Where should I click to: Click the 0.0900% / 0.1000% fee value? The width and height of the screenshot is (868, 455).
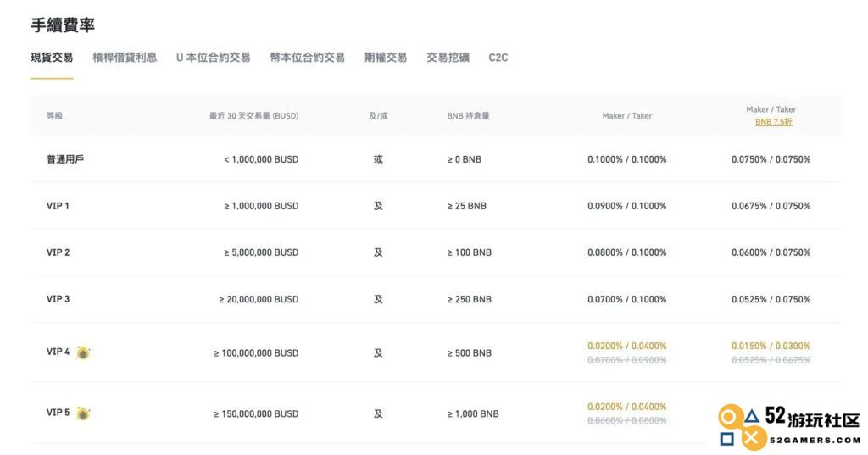[627, 206]
